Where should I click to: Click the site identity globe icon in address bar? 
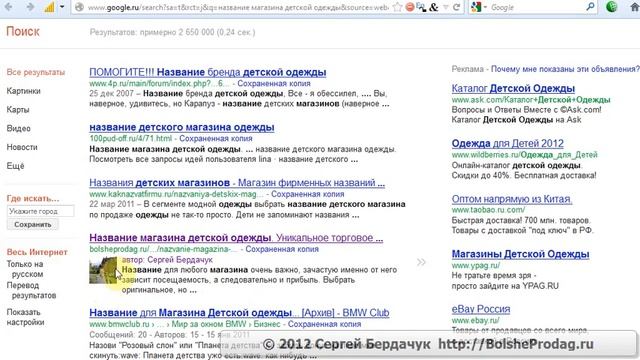(x=80, y=7)
